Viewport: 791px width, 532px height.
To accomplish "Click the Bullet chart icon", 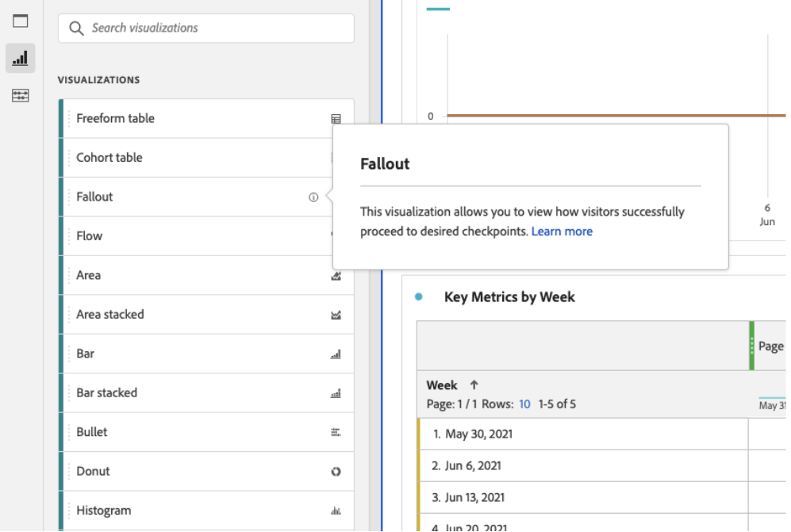I will (x=336, y=433).
